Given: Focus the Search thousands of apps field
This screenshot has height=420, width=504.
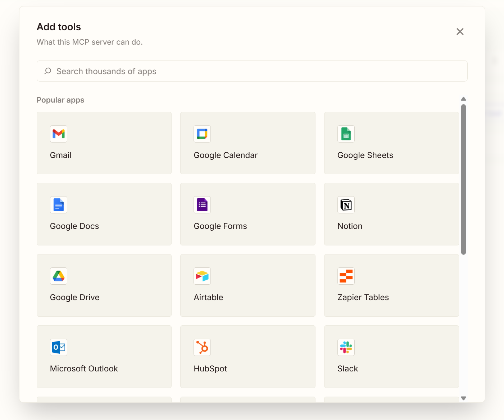Looking at the screenshot, I should (x=252, y=71).
